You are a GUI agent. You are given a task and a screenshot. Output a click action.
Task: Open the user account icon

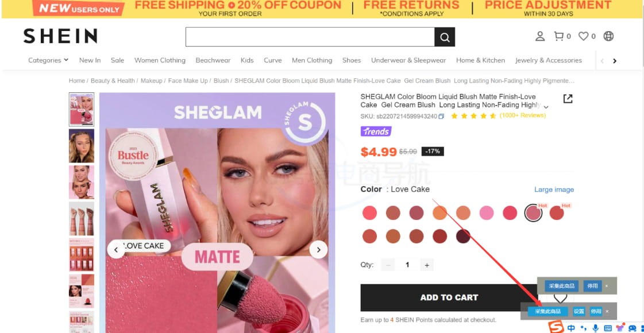(539, 36)
